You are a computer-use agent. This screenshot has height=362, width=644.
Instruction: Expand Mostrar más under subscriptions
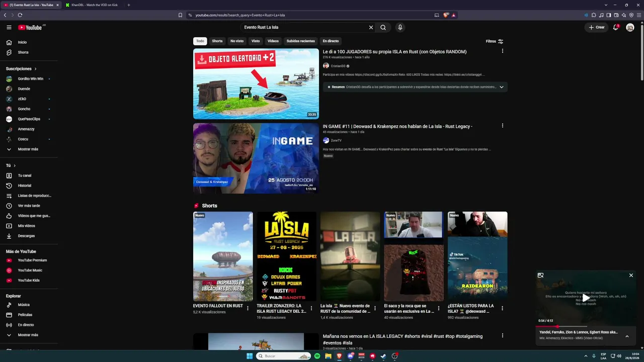click(x=29, y=149)
